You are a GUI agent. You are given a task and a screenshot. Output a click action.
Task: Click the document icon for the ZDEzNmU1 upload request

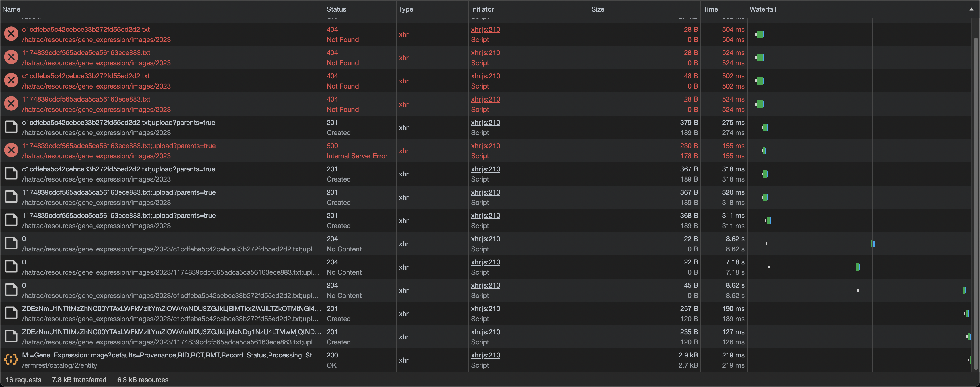tap(11, 313)
